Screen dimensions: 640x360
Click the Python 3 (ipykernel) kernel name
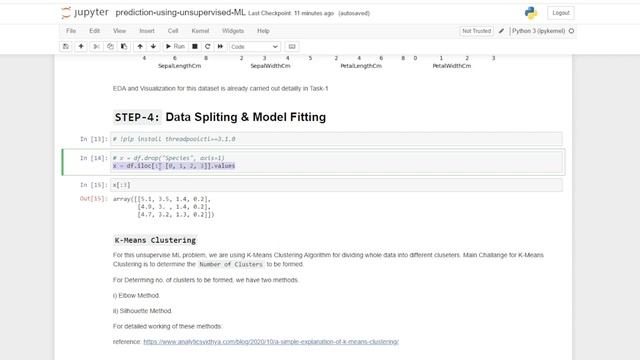[538, 31]
